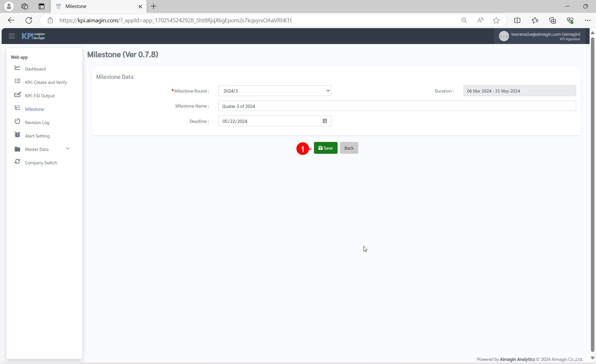
Task: Click the Back button
Action: 349,148
